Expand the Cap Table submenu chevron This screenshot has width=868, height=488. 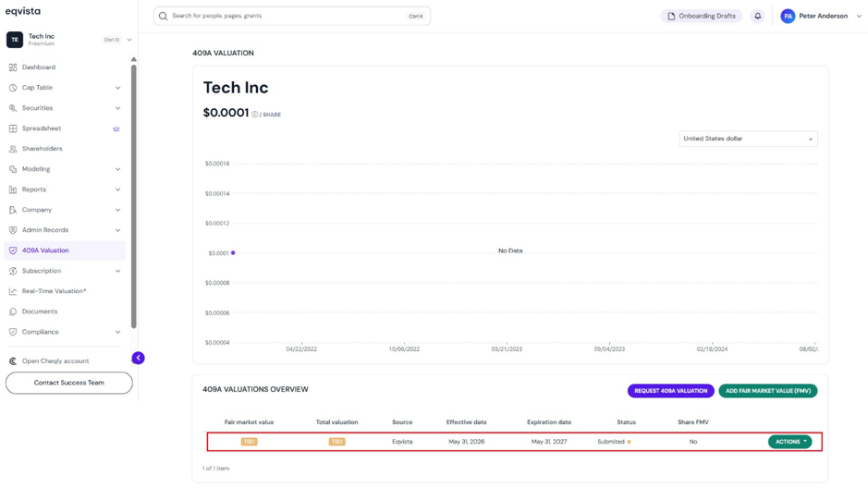118,88
